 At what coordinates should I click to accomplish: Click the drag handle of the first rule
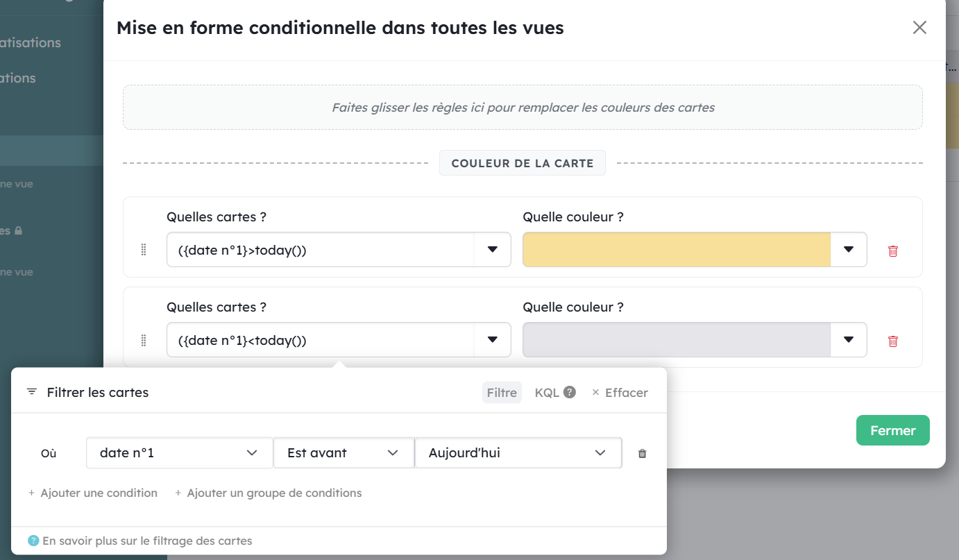point(144,250)
